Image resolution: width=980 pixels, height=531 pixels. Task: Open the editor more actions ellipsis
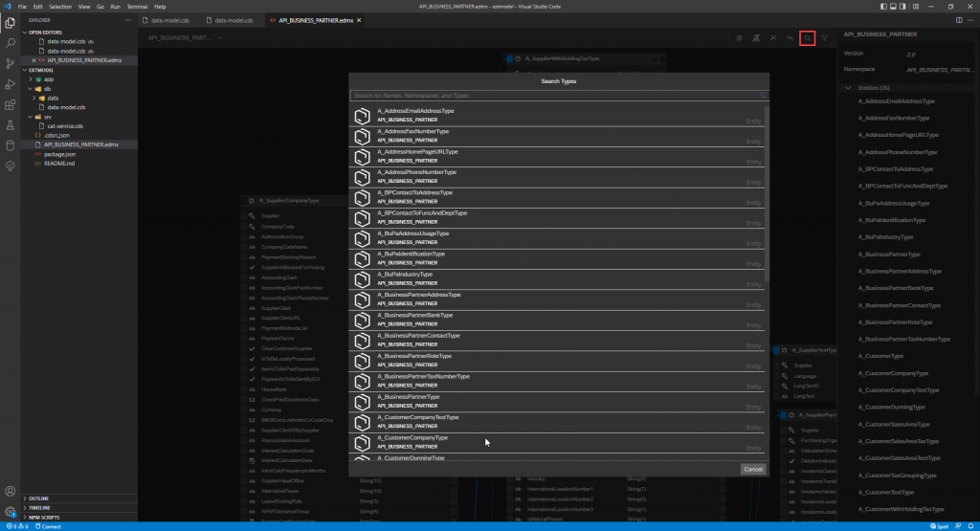pyautogui.click(x=970, y=20)
